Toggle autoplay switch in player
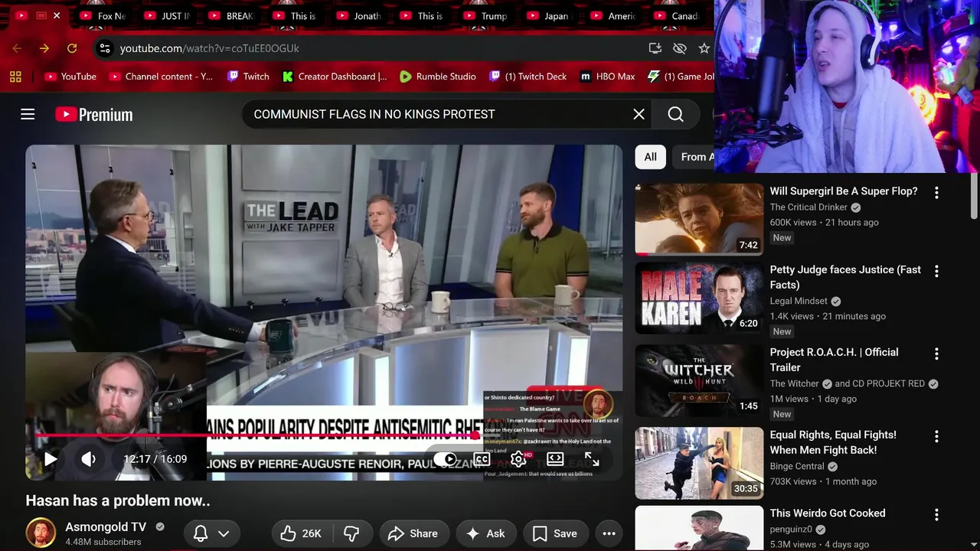Image resolution: width=980 pixels, height=551 pixels. click(x=446, y=459)
